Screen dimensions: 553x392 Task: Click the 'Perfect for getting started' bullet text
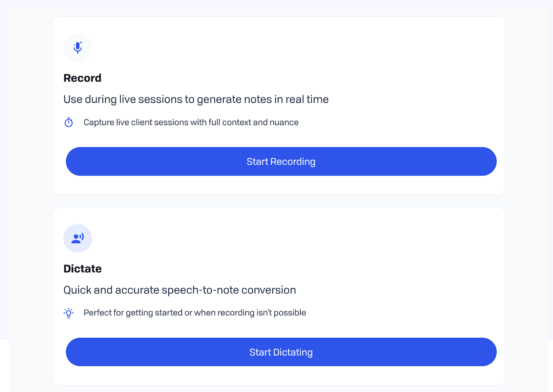[x=194, y=312]
